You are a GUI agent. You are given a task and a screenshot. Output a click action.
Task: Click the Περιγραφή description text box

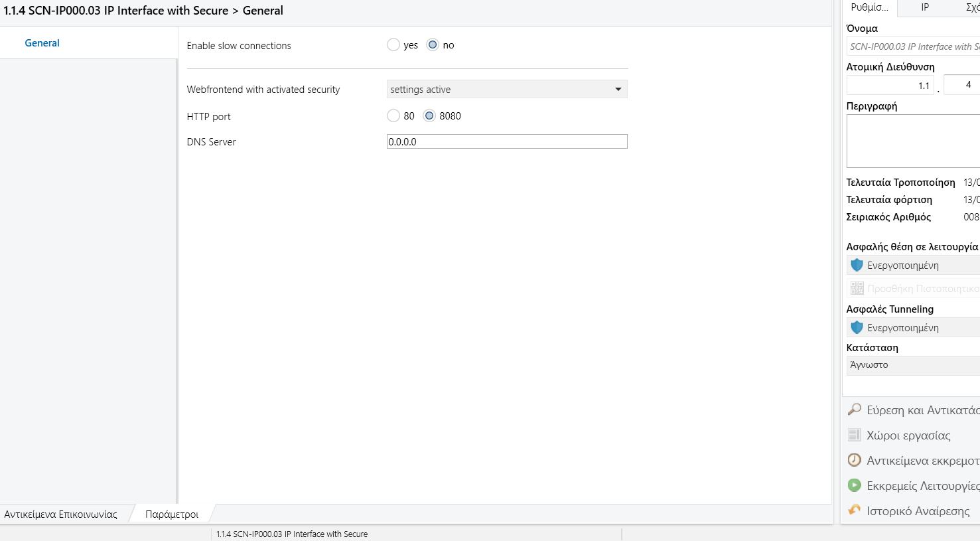[x=913, y=141]
